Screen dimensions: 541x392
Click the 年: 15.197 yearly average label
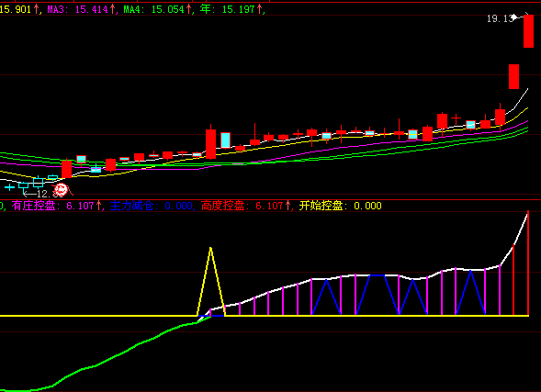(x=228, y=9)
